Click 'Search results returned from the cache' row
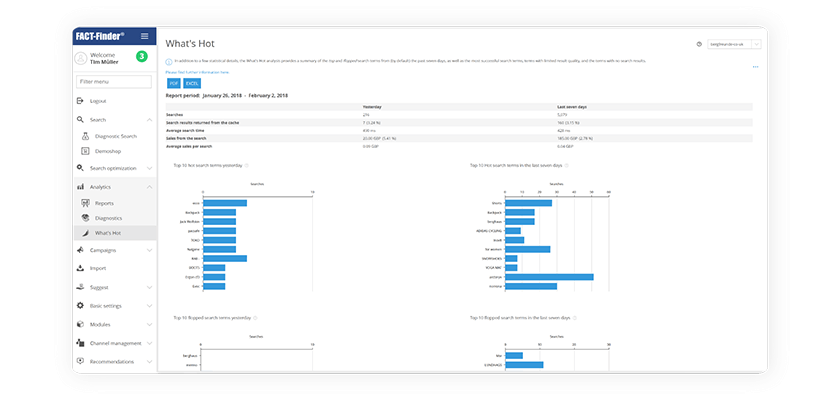Screen dimensions: 840x400 (x=459, y=123)
